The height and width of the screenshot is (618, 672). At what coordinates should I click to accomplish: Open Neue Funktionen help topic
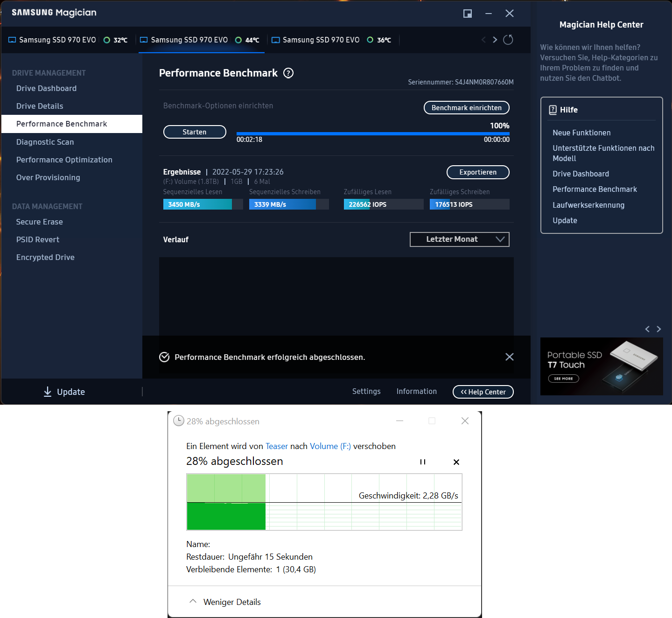click(x=581, y=133)
